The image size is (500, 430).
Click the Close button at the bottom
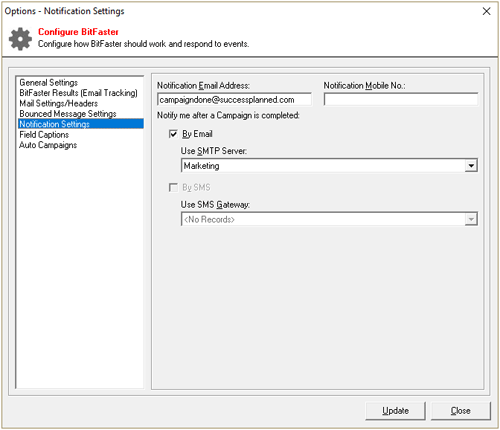pyautogui.click(x=461, y=411)
